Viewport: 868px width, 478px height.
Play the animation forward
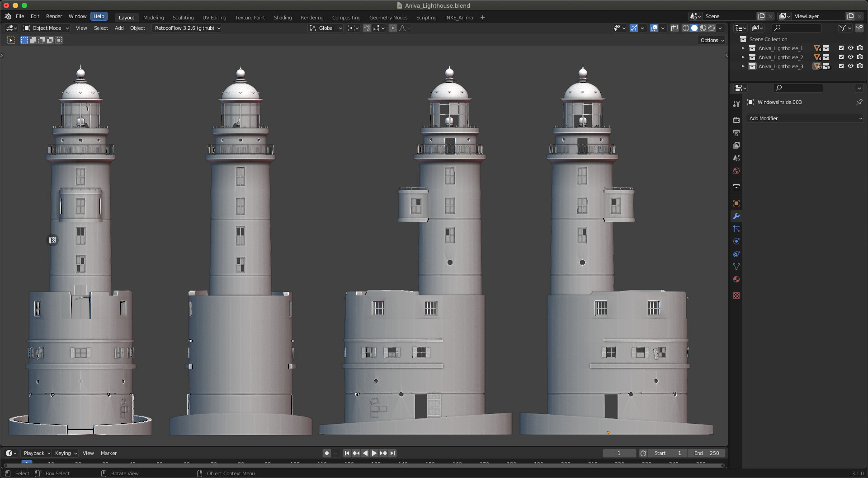click(374, 453)
